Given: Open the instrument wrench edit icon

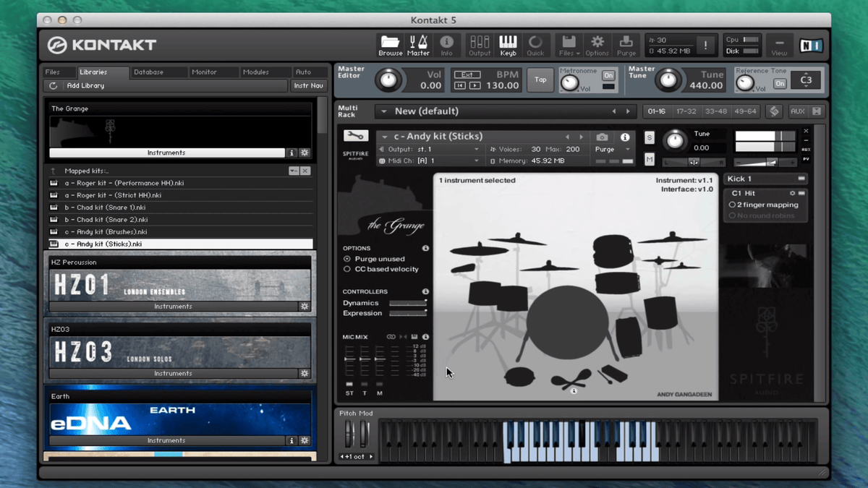Looking at the screenshot, I should 355,136.
